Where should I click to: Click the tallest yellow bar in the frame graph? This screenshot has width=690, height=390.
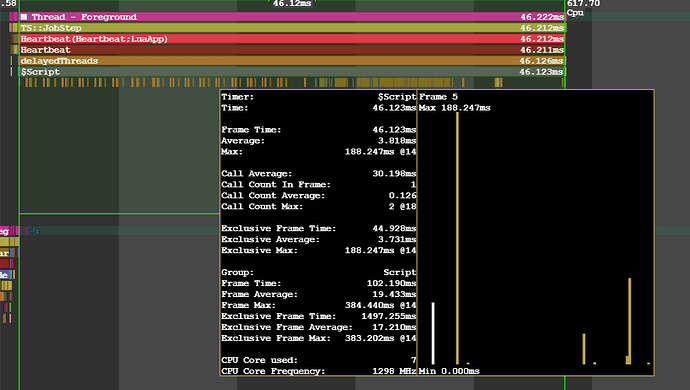coord(458,238)
